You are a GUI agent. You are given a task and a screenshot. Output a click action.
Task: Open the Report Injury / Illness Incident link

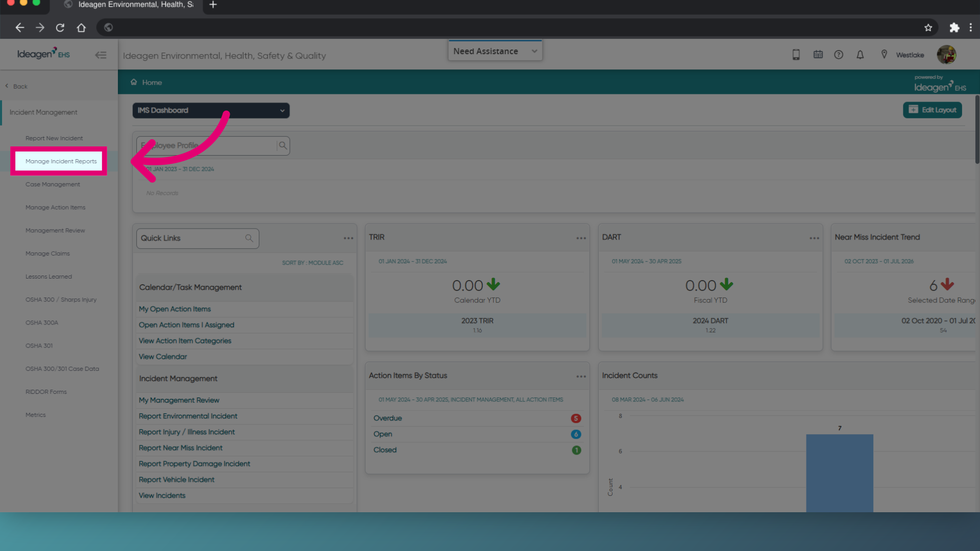pos(187,432)
